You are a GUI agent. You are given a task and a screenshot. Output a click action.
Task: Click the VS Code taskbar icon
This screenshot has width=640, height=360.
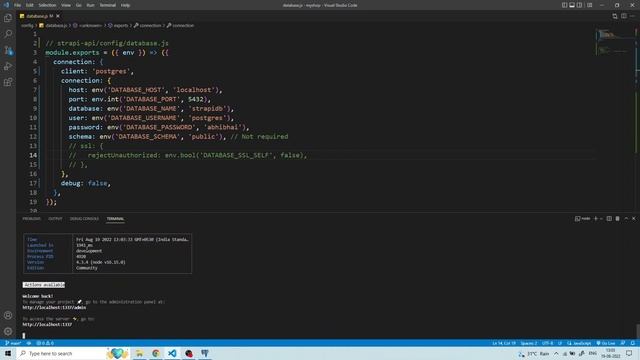coord(172,353)
